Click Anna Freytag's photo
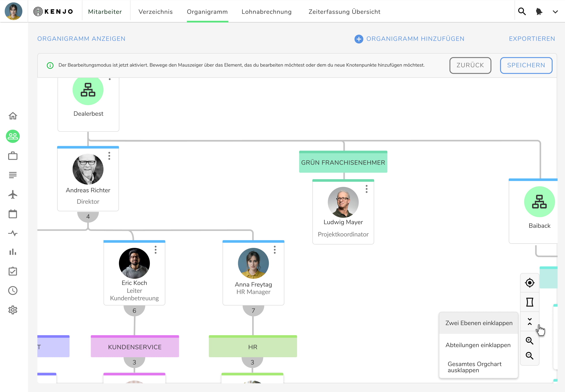565x392 pixels. [x=253, y=263]
